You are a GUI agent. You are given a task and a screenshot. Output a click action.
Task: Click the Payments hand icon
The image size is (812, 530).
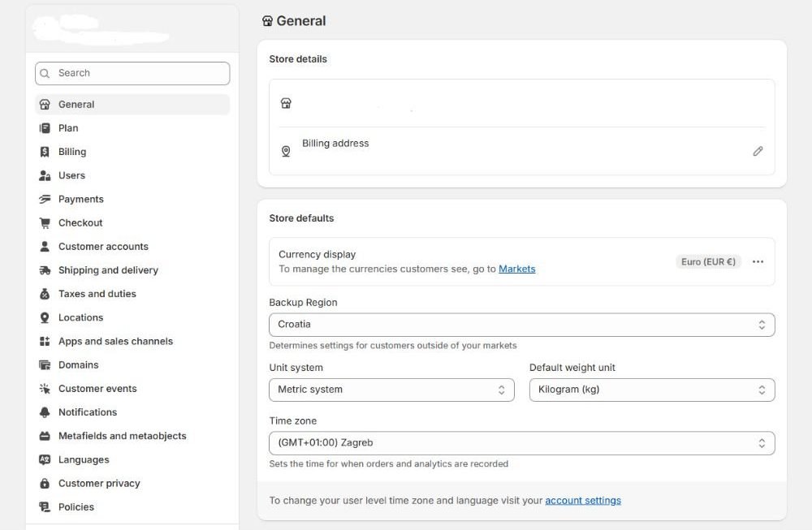point(45,200)
